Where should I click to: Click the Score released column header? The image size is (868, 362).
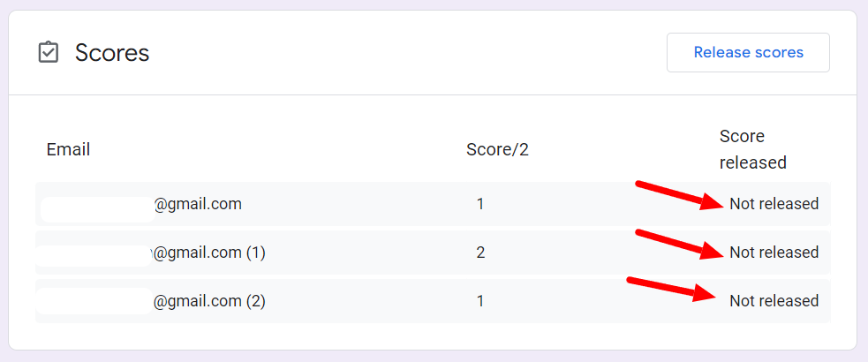point(753,149)
